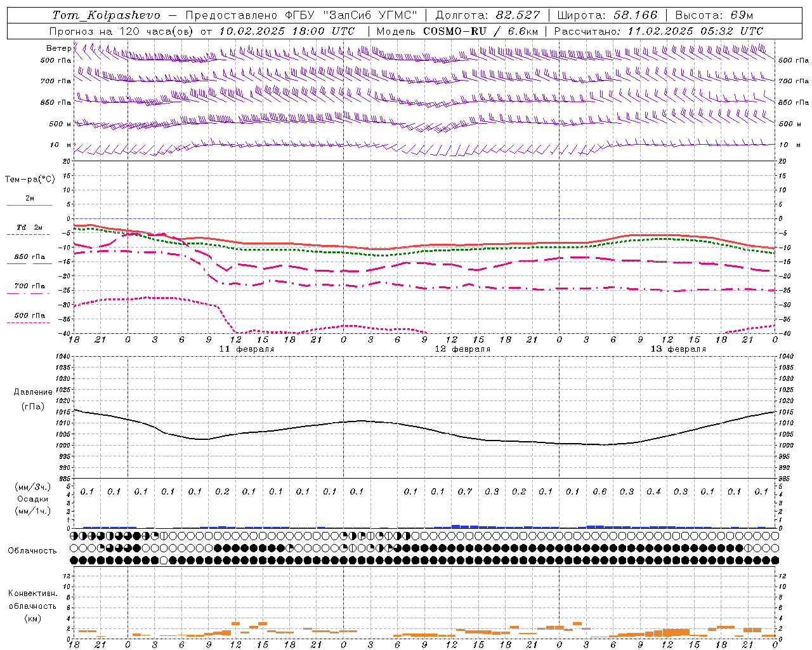812x650 pixels.
Task: Click the Конвективн. convective cloud label
Action: pos(32,594)
